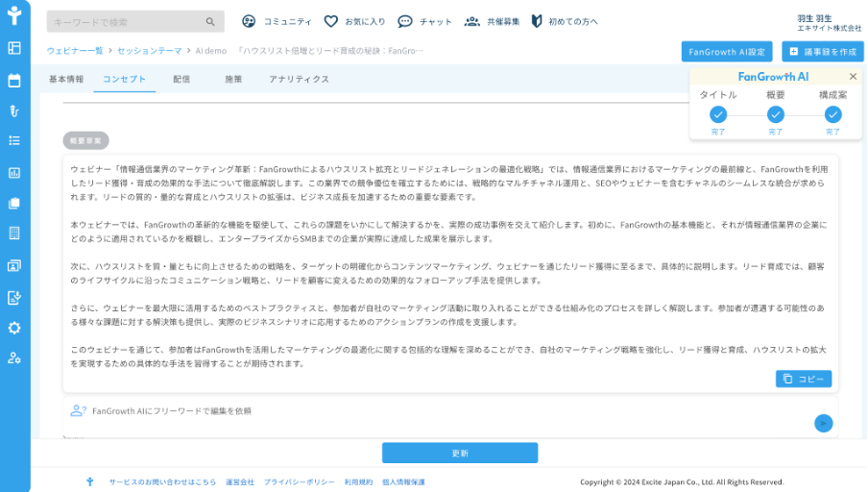
Task: Click the 更新 button
Action: (460, 454)
